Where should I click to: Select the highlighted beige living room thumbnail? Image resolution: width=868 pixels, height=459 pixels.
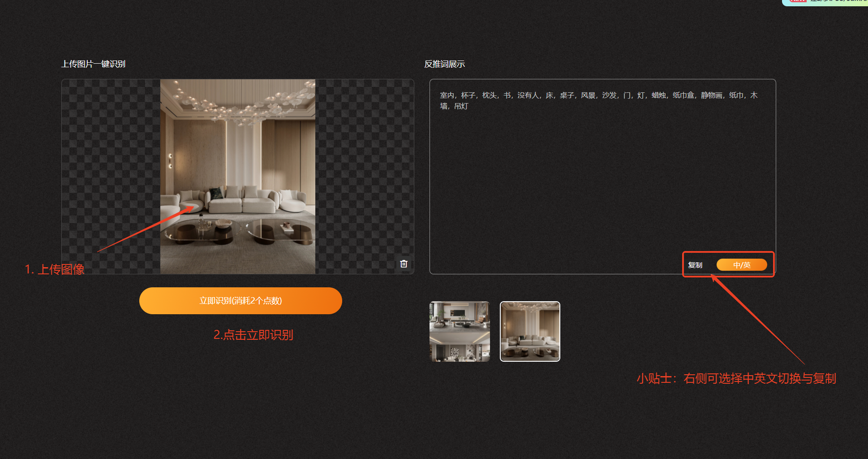click(x=530, y=331)
